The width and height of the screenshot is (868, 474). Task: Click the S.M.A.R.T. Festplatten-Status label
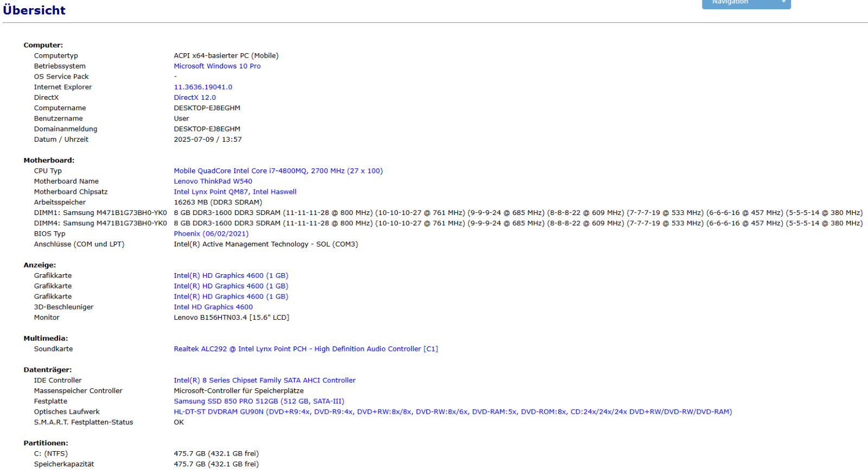pos(84,422)
